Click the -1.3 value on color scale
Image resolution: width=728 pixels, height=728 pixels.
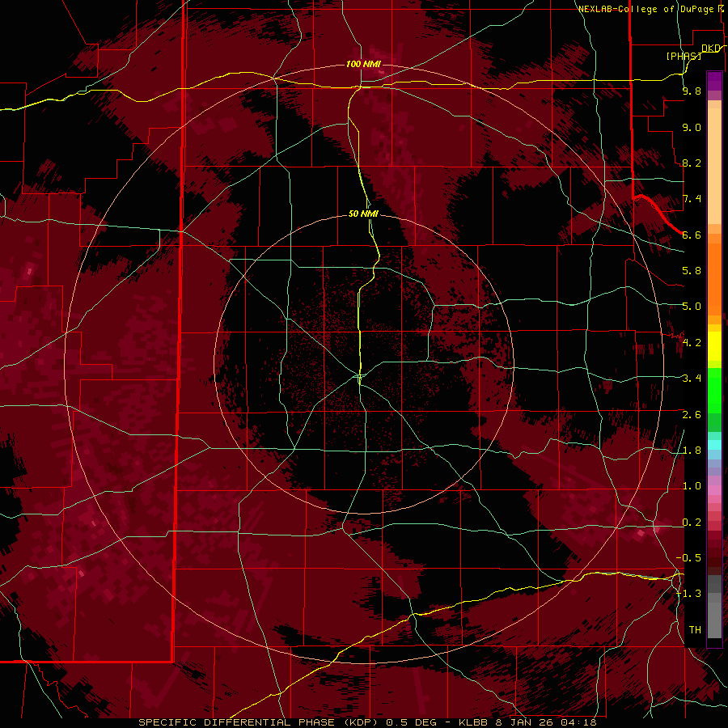click(x=689, y=594)
